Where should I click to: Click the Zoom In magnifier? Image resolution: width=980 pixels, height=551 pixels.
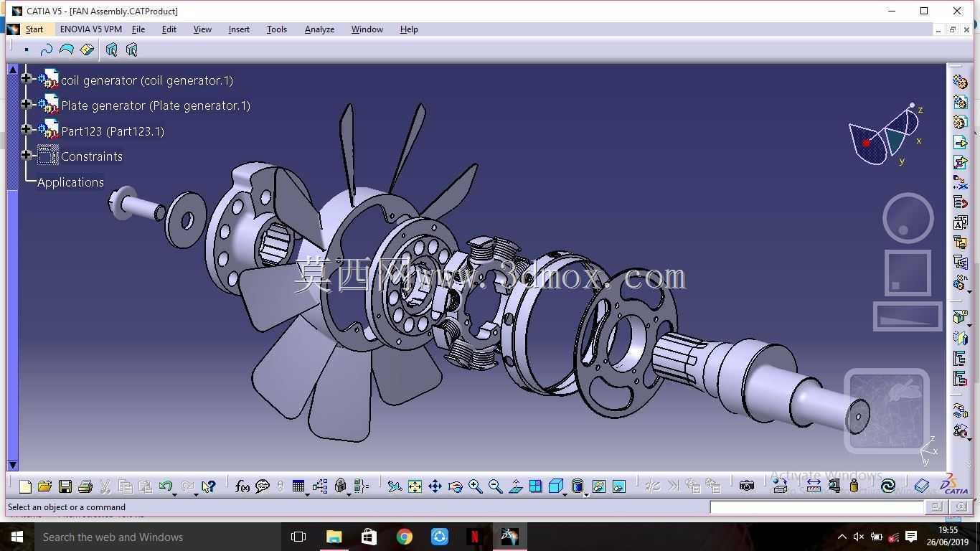point(475,486)
